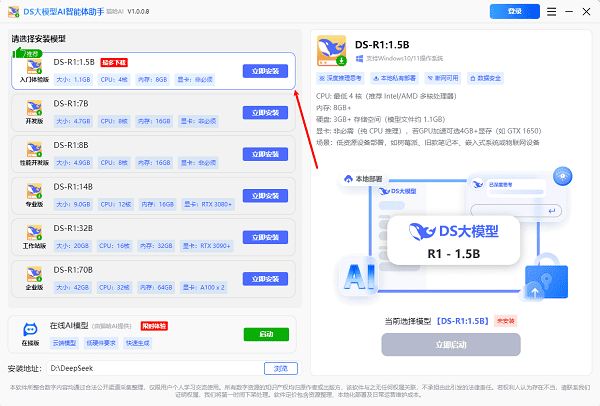600x406 pixels.
Task: Click the browse button for install path
Action: 281,368
